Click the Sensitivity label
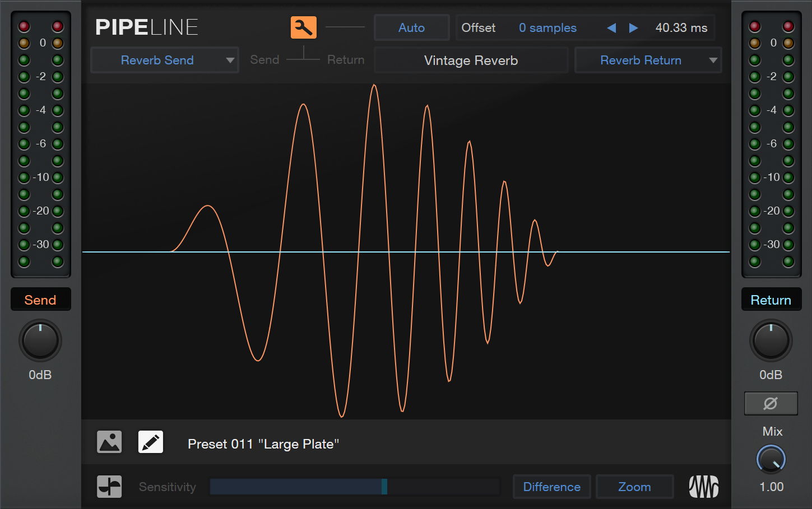The width and height of the screenshot is (812, 509). point(168,487)
